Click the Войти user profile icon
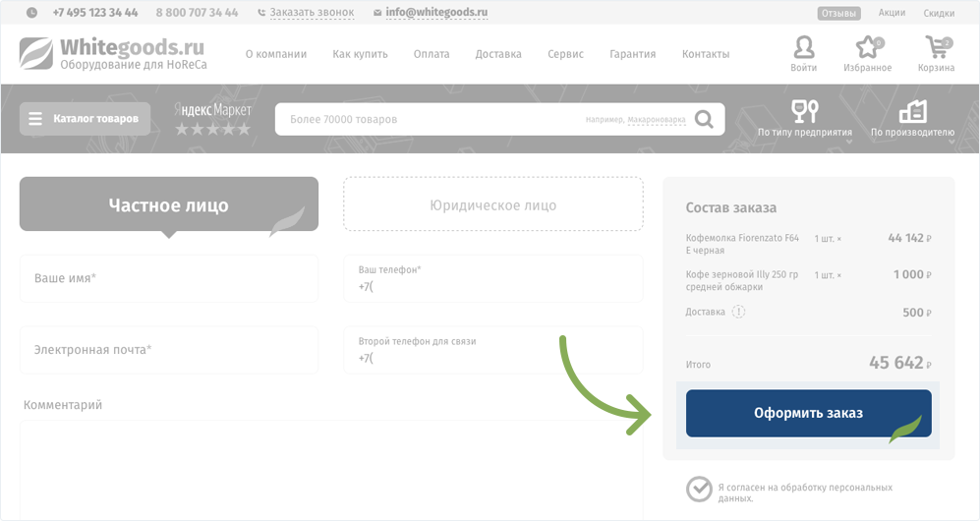This screenshot has height=521, width=980. tap(803, 48)
